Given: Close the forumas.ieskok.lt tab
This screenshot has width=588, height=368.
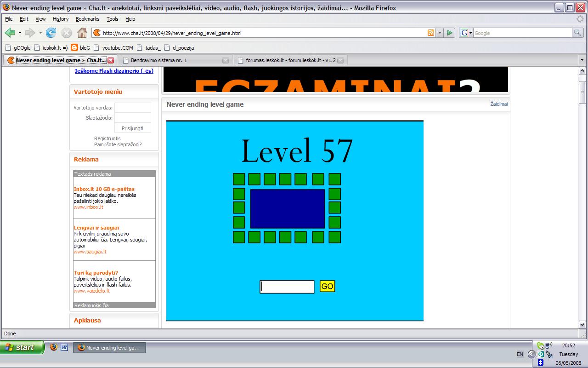Looking at the screenshot, I should click(x=340, y=60).
